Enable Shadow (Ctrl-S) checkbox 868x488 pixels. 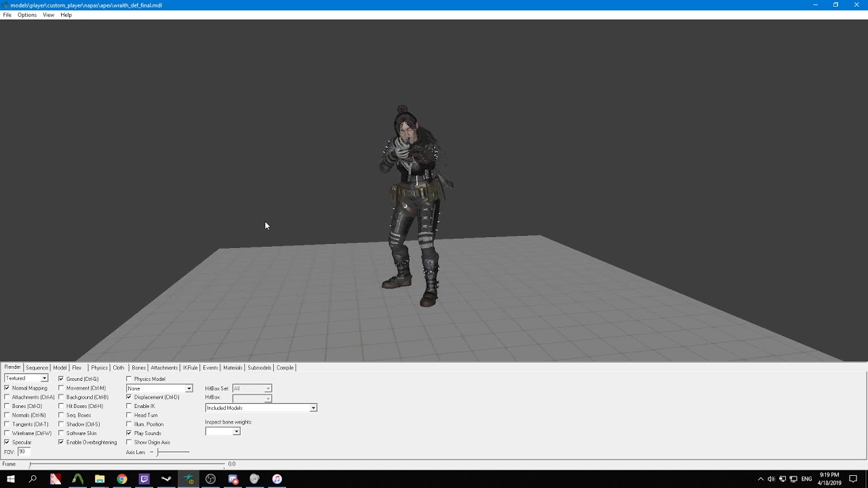click(61, 424)
